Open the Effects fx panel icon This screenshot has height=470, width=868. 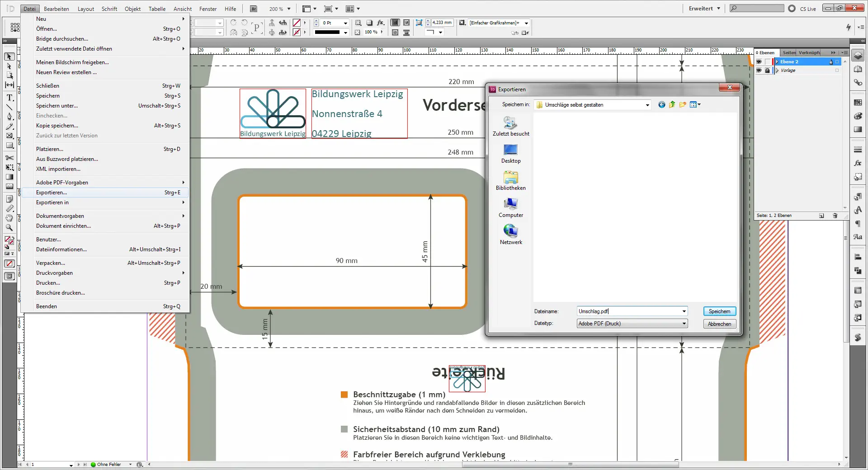click(x=858, y=163)
